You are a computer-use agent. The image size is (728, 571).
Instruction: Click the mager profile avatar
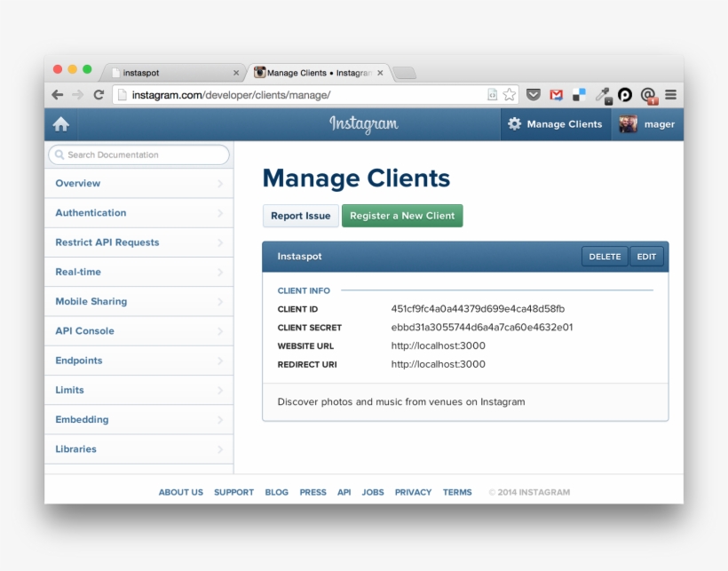pyautogui.click(x=626, y=124)
